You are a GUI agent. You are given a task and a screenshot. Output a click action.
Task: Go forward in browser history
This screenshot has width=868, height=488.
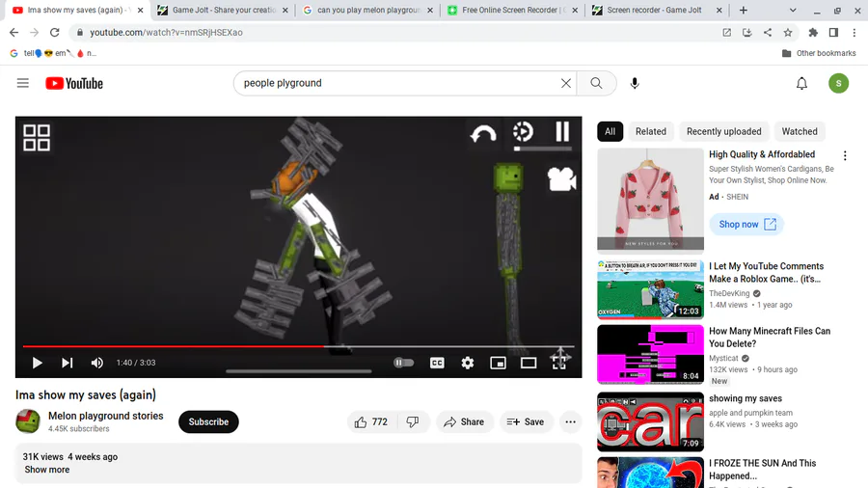[x=34, y=32]
